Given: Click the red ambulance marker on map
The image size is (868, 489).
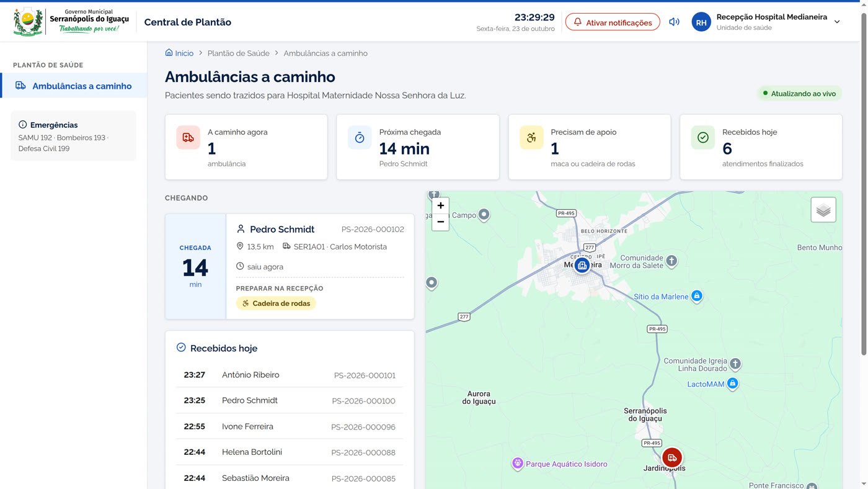Looking at the screenshot, I should click(x=672, y=457).
